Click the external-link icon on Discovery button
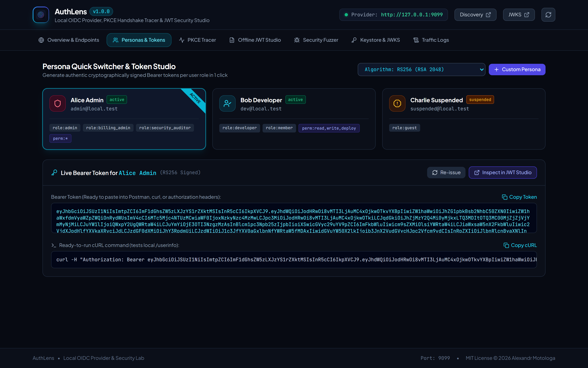The width and height of the screenshot is (588, 368). click(488, 15)
